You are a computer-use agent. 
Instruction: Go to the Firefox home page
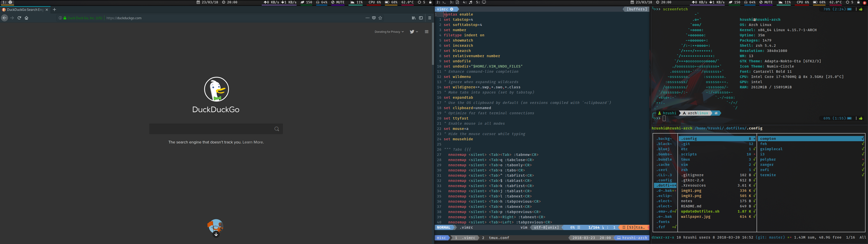(27, 18)
